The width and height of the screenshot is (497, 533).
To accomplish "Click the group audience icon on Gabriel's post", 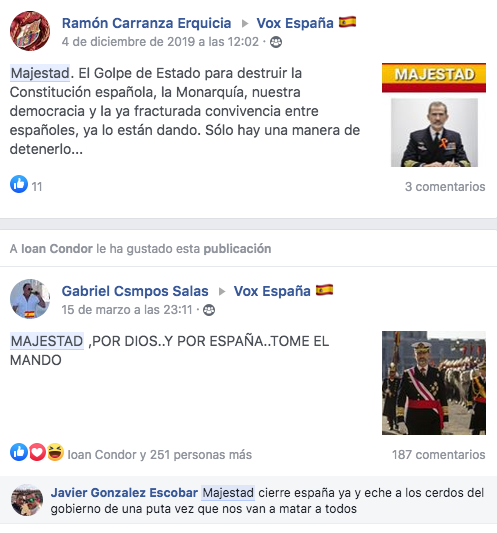I will click(x=209, y=310).
